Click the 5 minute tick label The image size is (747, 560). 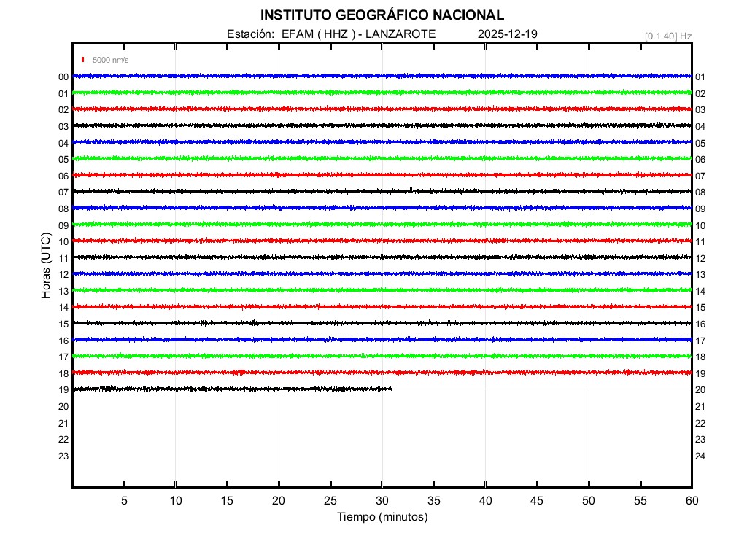(124, 500)
